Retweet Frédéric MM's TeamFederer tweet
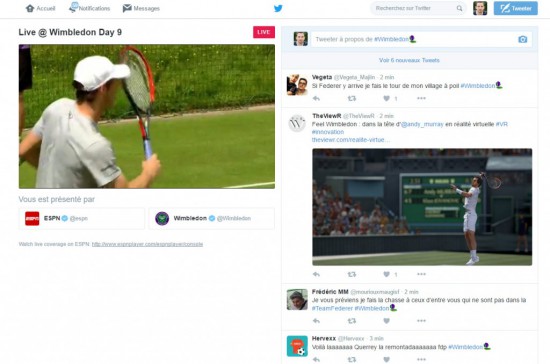This screenshot has width=550, height=364. click(351, 321)
